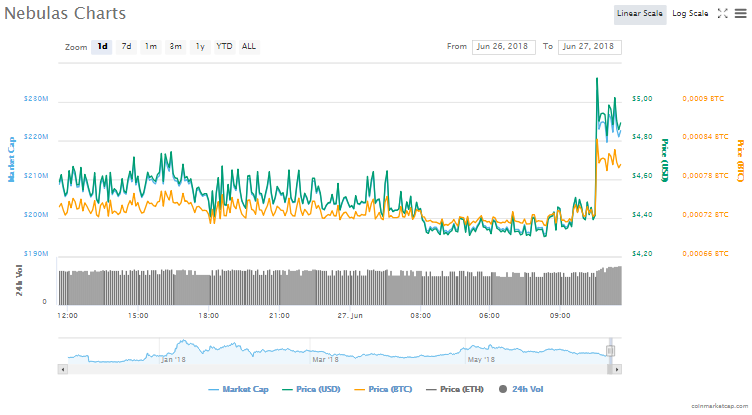Toggle Price (BTC) series in legend
Image resolution: width=752 pixels, height=415 pixels.
click(x=383, y=389)
